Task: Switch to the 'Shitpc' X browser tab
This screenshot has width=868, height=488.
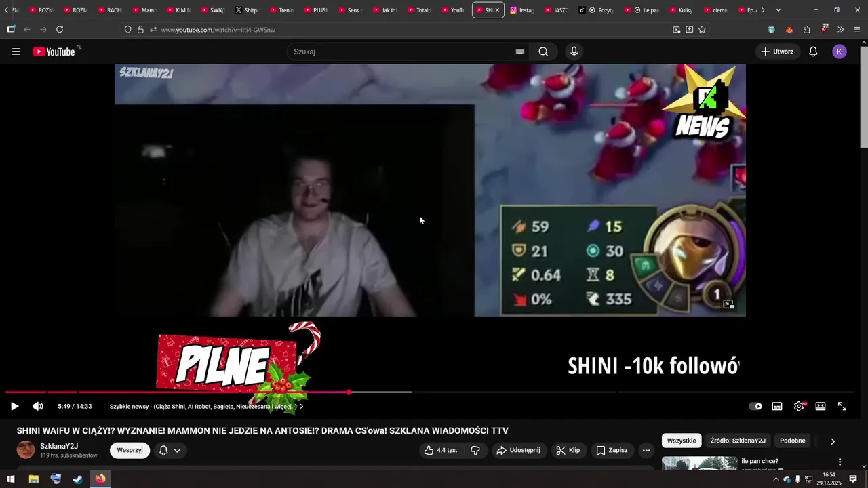Action: pyautogui.click(x=248, y=10)
